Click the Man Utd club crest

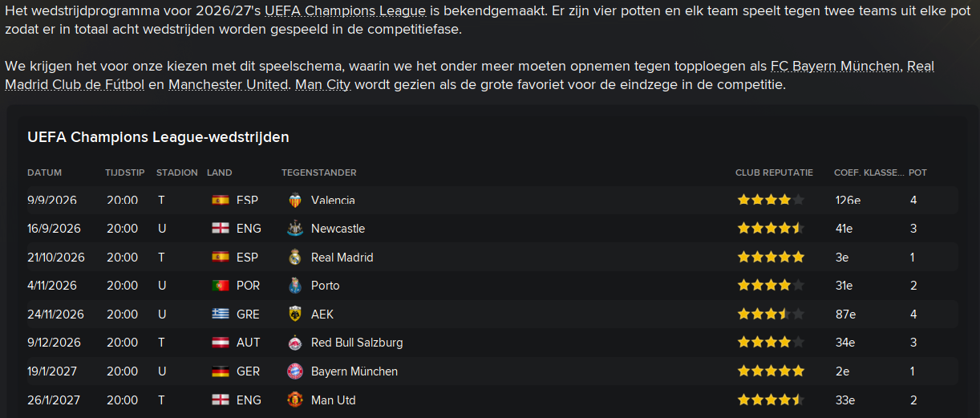tap(294, 400)
